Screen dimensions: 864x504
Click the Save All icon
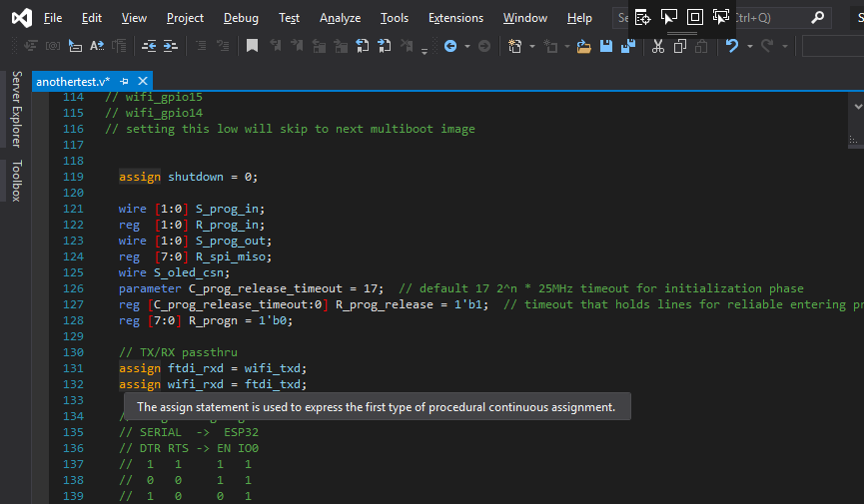(x=628, y=46)
